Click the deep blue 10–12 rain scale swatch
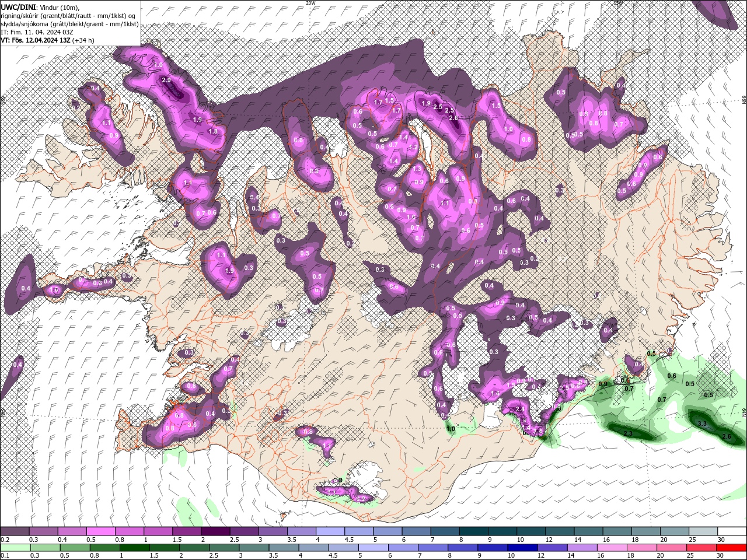747x560 pixels. (523, 548)
